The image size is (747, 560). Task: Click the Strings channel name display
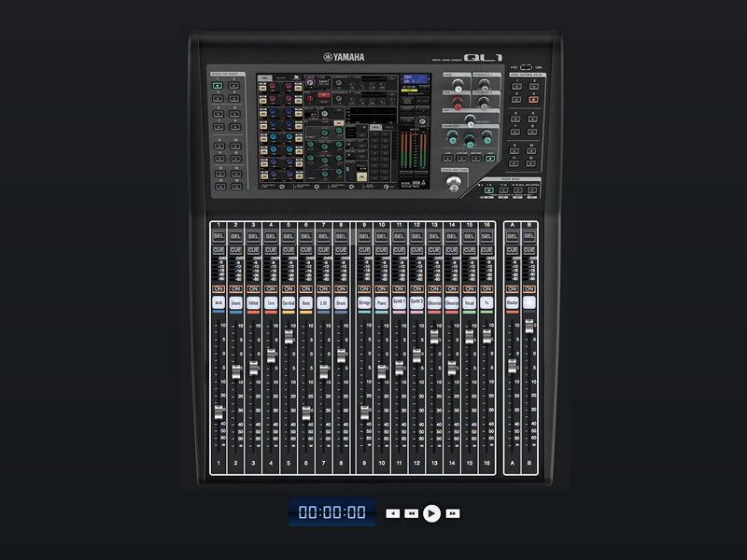[364, 302]
